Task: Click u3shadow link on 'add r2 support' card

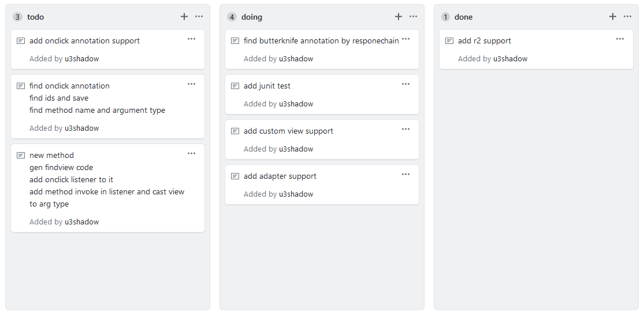Action: [510, 59]
